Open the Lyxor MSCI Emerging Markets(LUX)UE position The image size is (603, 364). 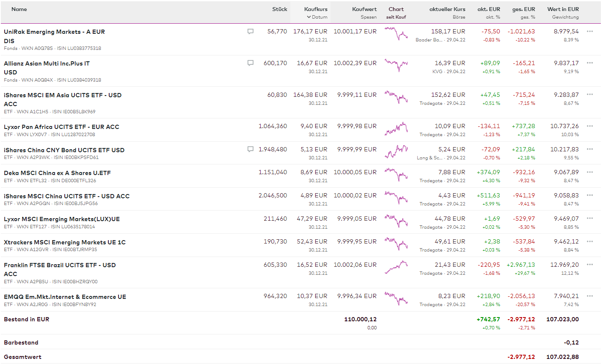point(62,219)
